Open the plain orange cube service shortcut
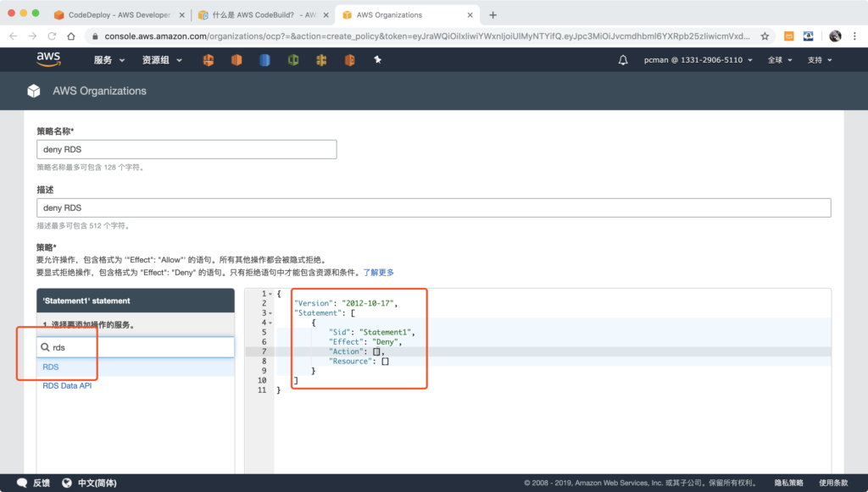This screenshot has width=868, height=492. (x=236, y=60)
